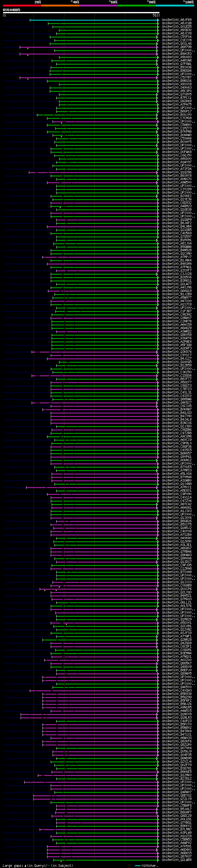Click the UniRef100_B7PCI1 label
Screen dimensions: 197x868
[x=177, y=98]
